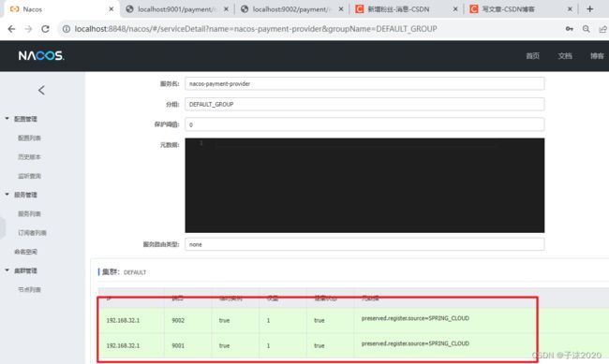Click the 集群 DEFAULT label
Image resolution: width=609 pixels, height=364 pixels.
tap(124, 272)
